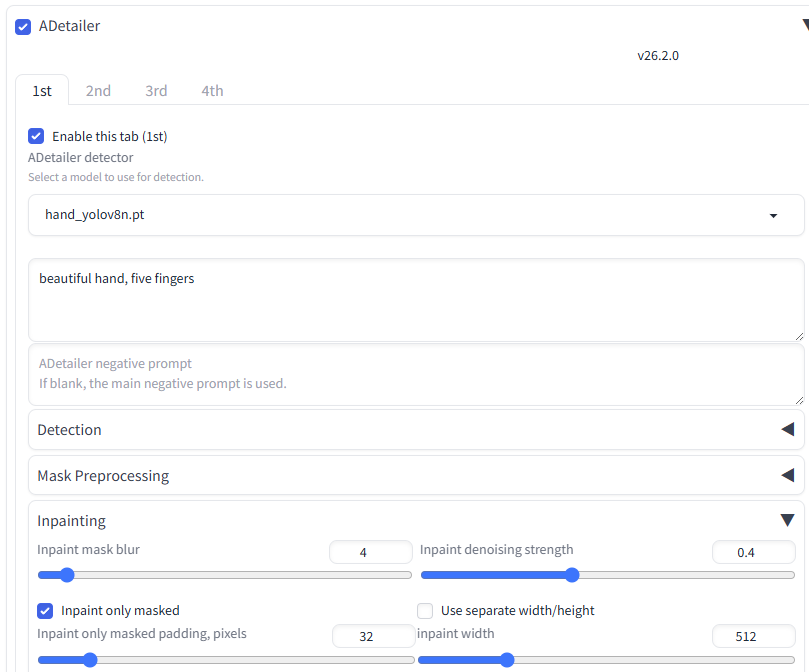Select the 1st tab
Viewport: 809px width, 672px height.
[42, 91]
